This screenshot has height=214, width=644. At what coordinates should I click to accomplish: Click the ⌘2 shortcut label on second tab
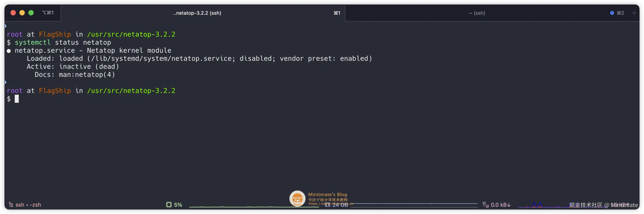(620, 13)
